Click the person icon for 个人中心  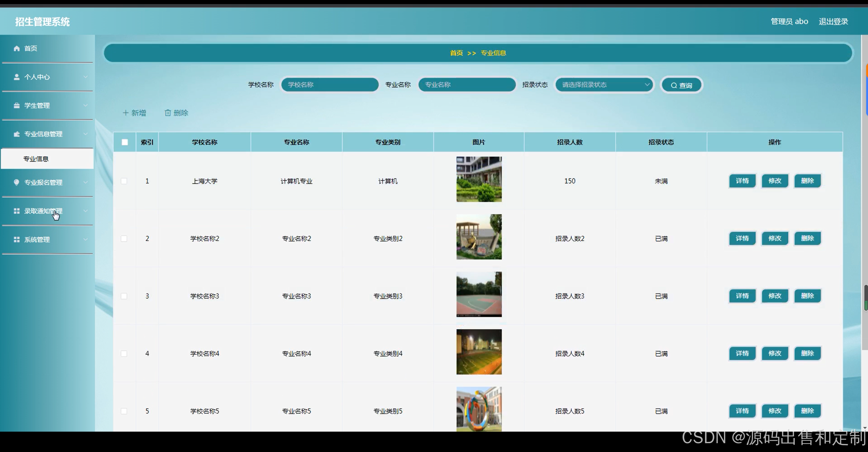(17, 77)
